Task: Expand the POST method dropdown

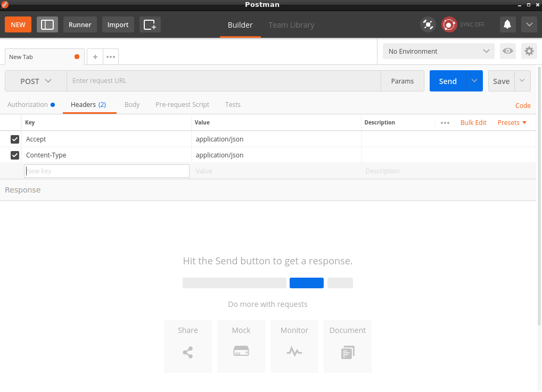Action: pyautogui.click(x=36, y=81)
